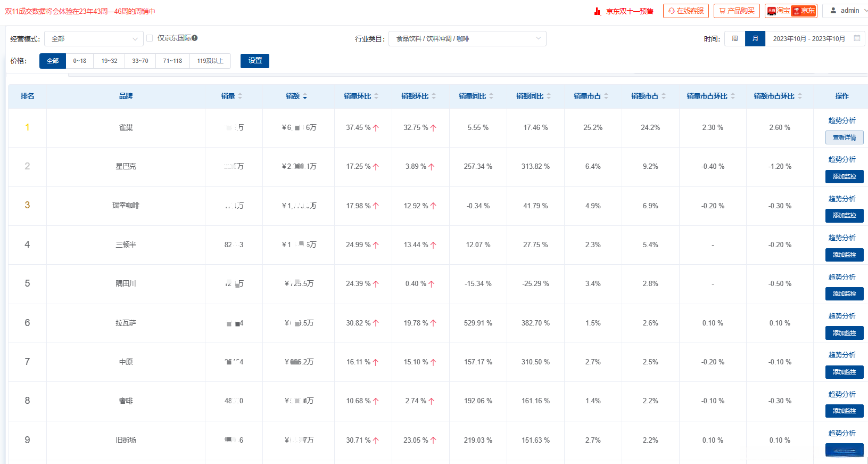Open 趋势分析 for 中原
This screenshot has height=464, width=868.
click(x=842, y=355)
